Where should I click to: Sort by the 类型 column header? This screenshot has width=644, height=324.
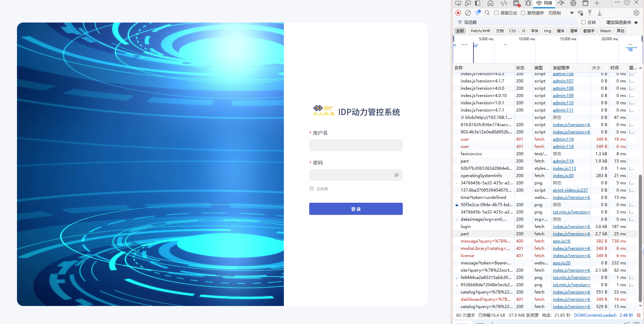(542, 68)
